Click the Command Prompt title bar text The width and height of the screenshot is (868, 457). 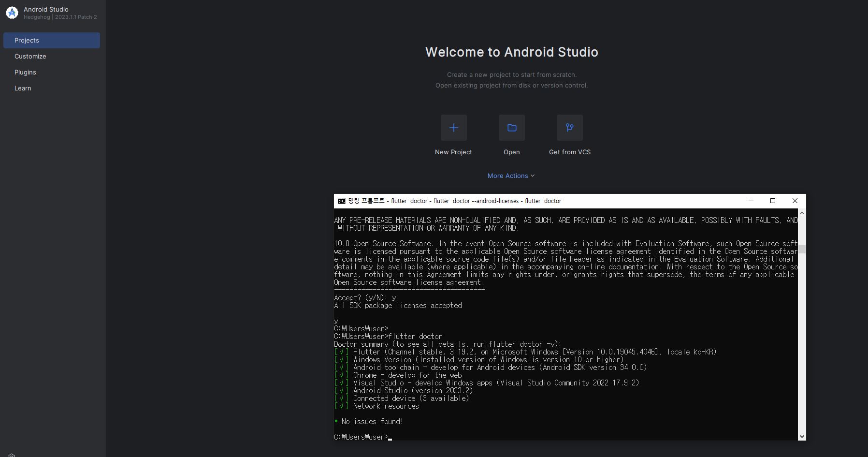[454, 201]
